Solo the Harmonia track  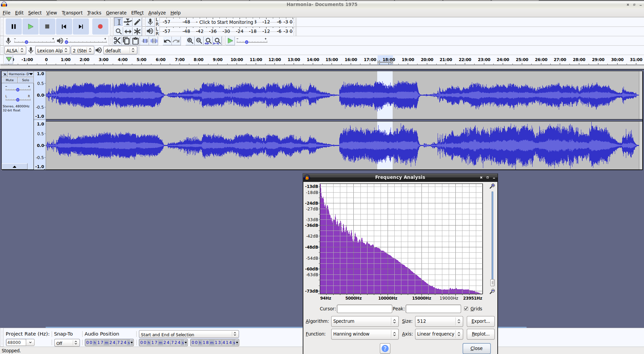[x=26, y=80]
